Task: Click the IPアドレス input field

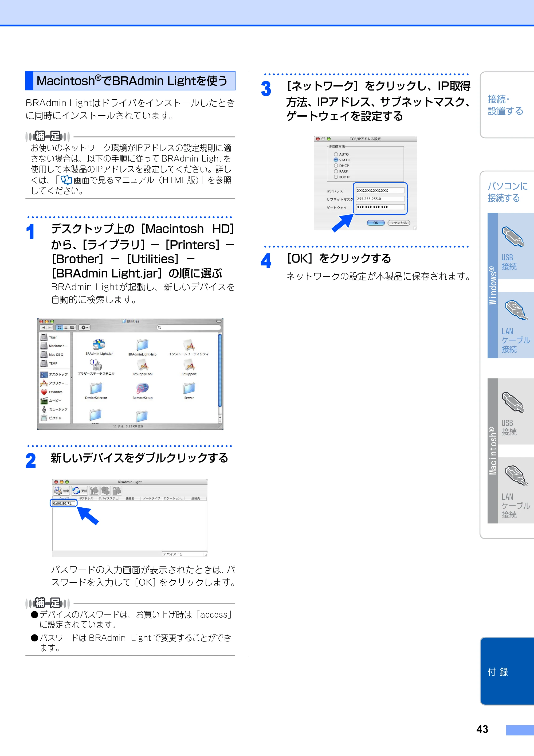Action: [x=380, y=190]
